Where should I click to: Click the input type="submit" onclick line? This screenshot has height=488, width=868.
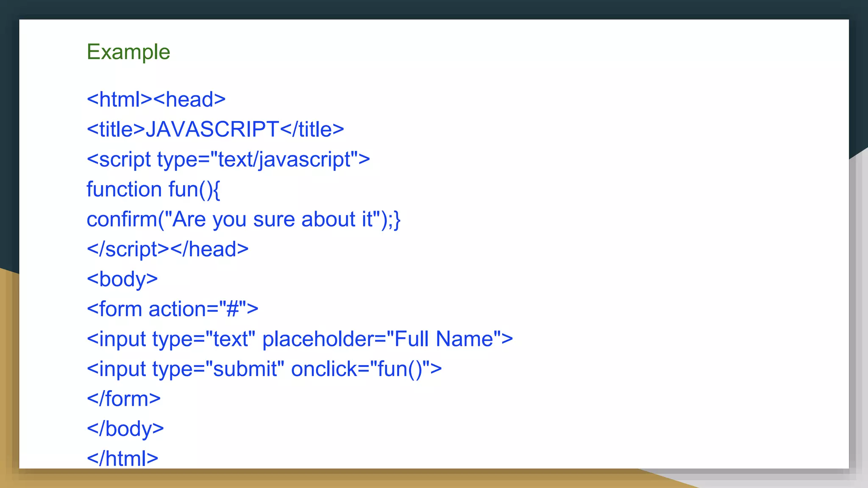click(x=264, y=369)
